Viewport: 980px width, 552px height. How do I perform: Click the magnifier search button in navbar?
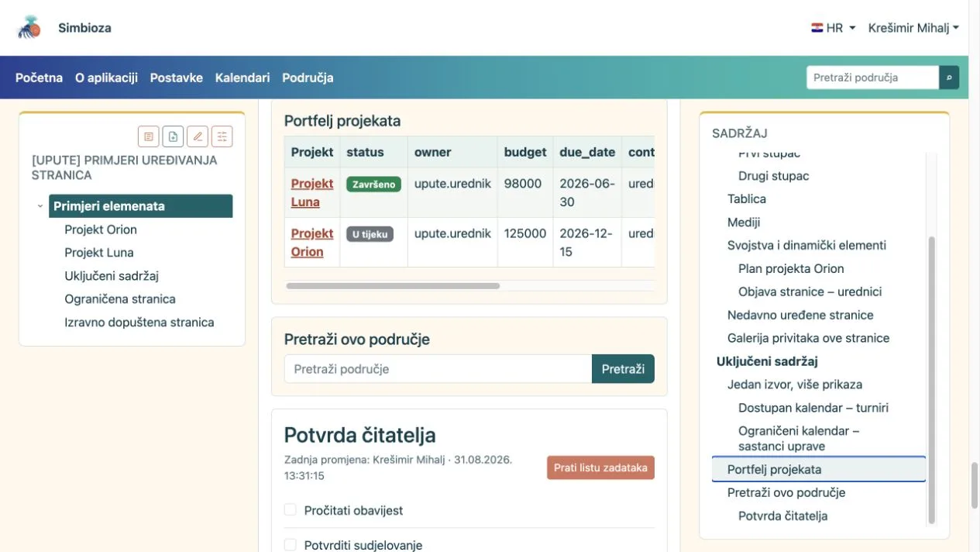click(x=949, y=78)
